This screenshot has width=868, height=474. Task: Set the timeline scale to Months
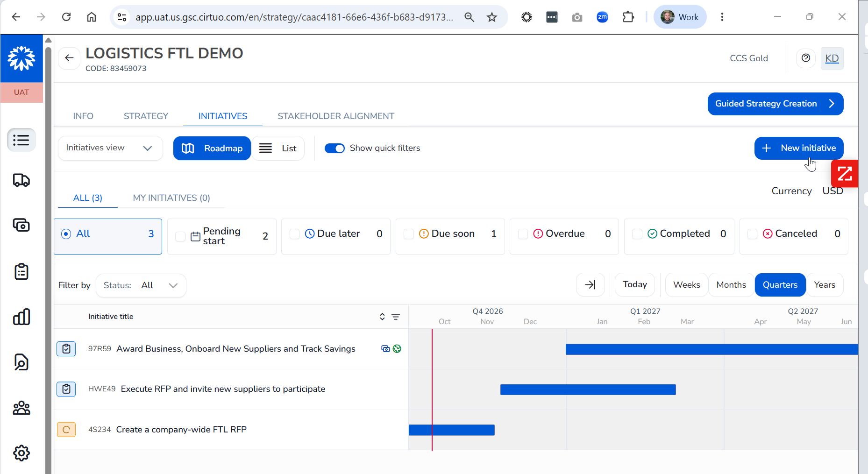click(731, 285)
